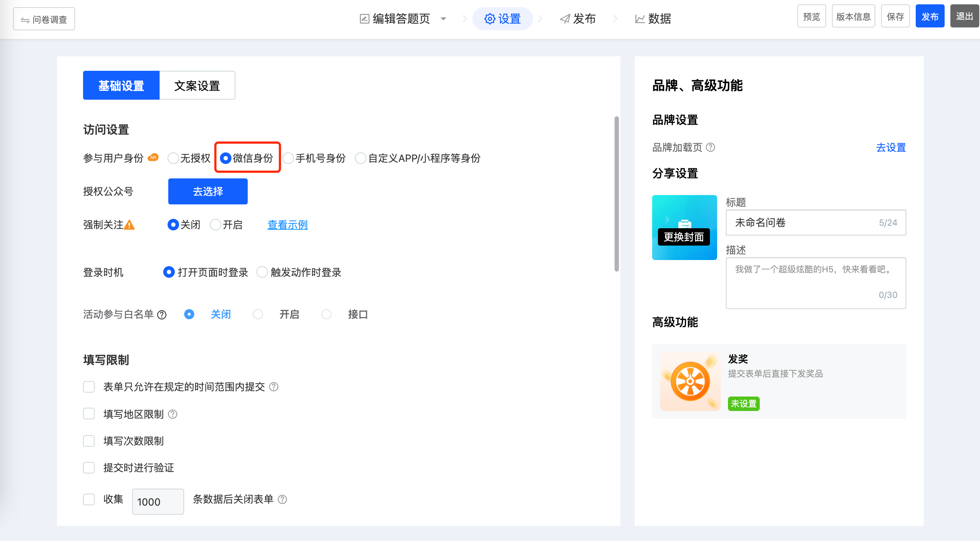This screenshot has height=541, width=980.
Task: Select the 手机号身份 radio option
Action: tap(289, 158)
